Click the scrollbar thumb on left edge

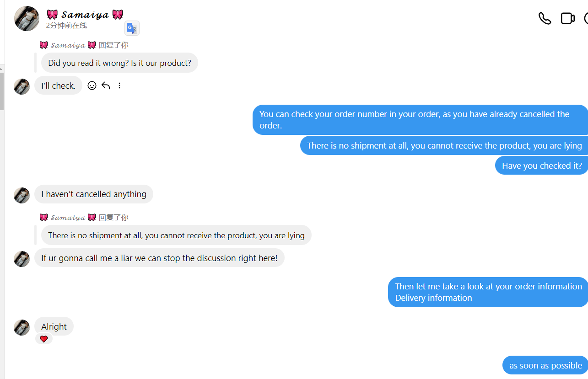(2, 91)
